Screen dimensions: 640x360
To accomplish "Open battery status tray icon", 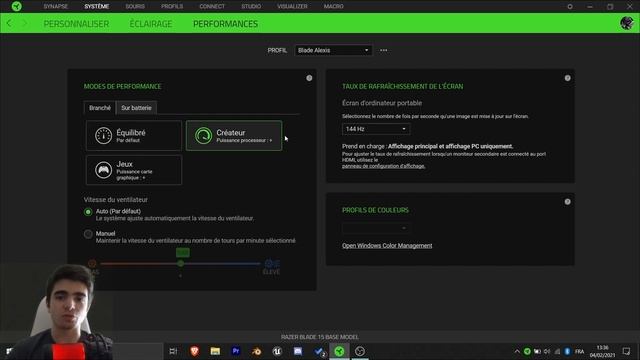I will pos(537,351).
